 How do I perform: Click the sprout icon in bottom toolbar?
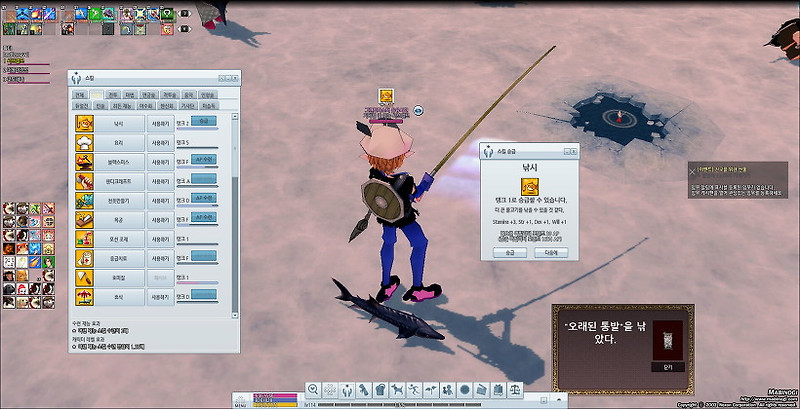[x=431, y=390]
